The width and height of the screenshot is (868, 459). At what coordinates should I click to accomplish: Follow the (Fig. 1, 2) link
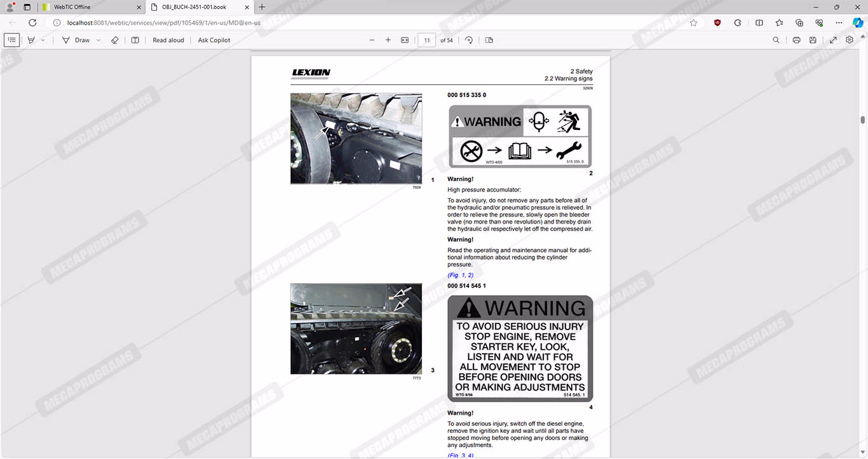[461, 275]
